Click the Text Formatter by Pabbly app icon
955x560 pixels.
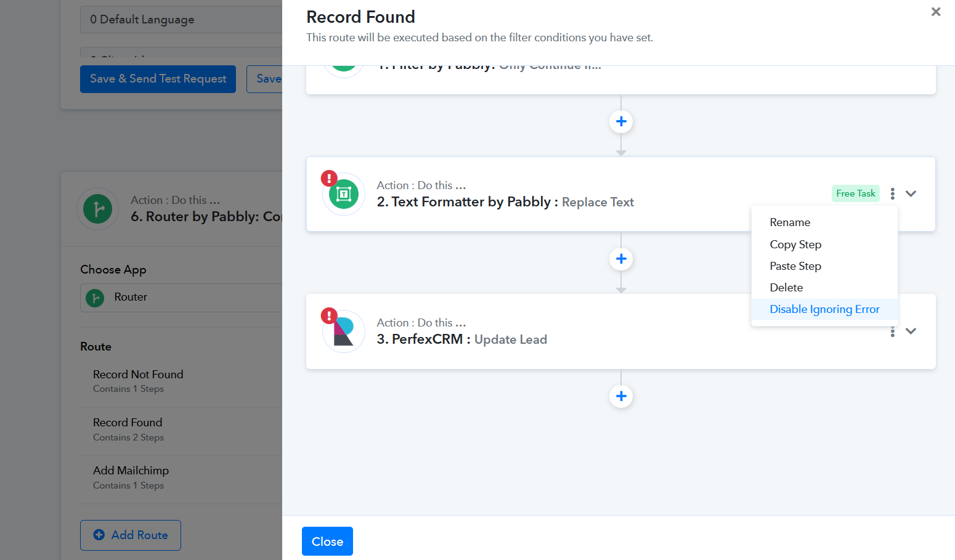coord(344,194)
